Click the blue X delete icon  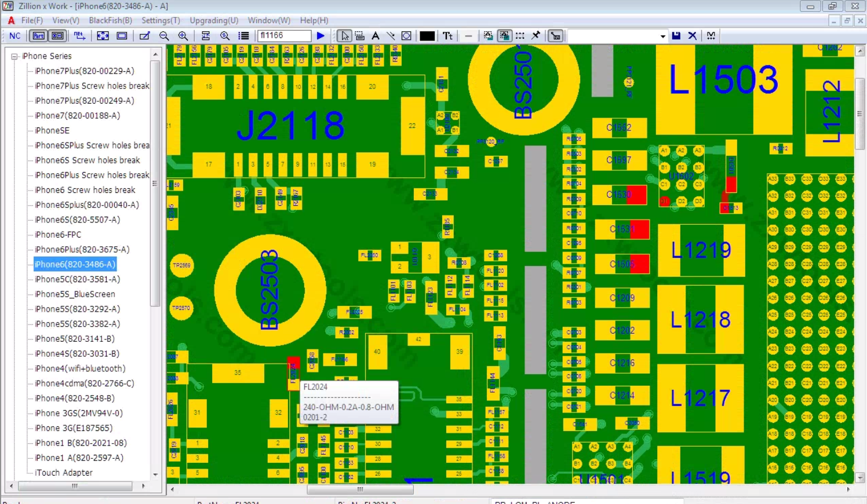click(692, 36)
